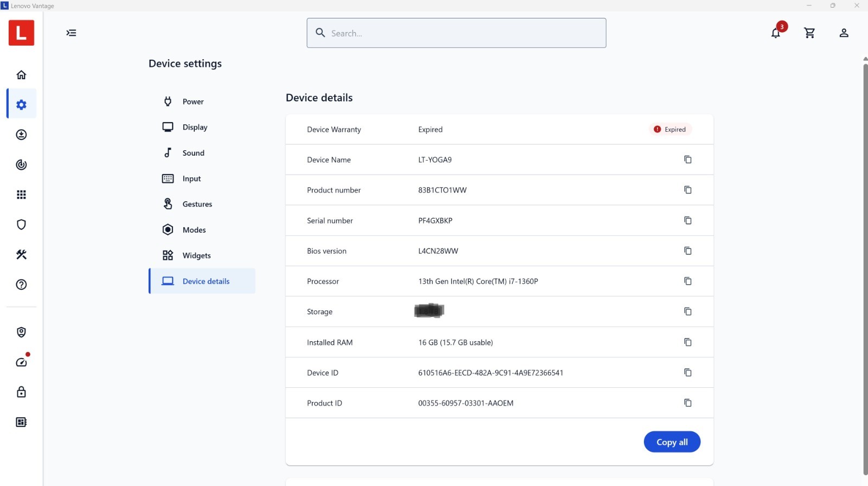
Task: Open the shopping cart icon
Action: (x=809, y=33)
